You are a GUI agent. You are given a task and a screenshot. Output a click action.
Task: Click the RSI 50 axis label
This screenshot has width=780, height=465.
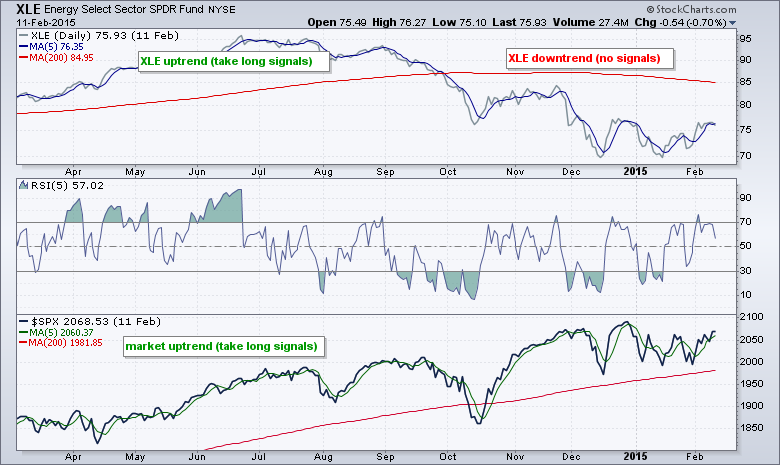tap(745, 246)
